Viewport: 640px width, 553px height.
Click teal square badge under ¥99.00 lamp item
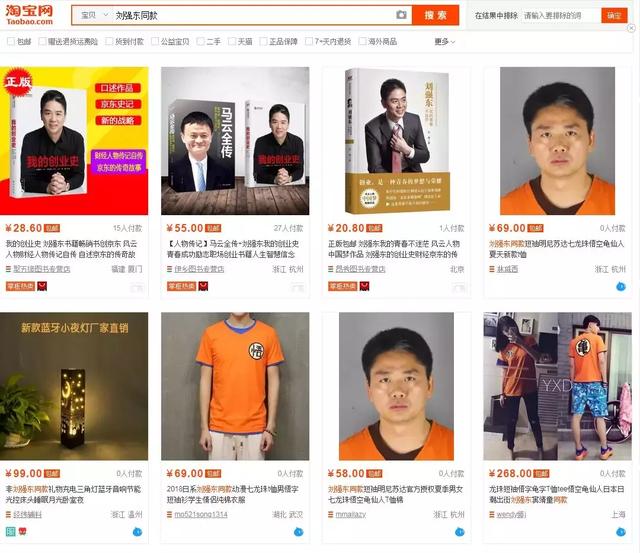[11, 532]
